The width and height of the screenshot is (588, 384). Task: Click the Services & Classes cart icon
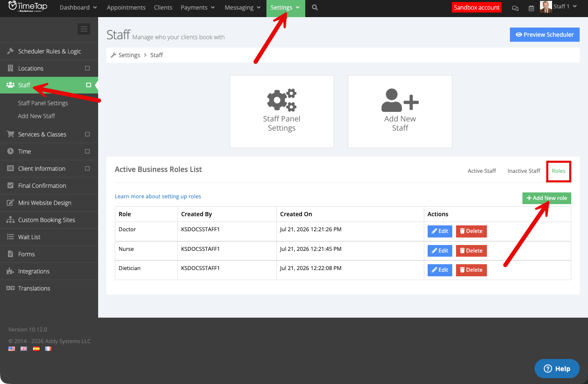tap(10, 134)
